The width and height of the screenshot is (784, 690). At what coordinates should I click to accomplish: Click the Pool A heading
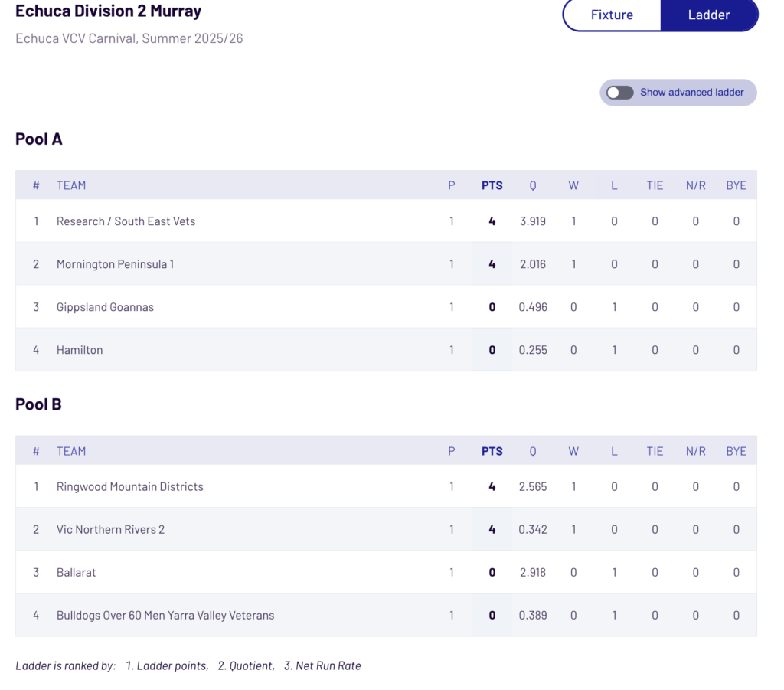click(39, 139)
